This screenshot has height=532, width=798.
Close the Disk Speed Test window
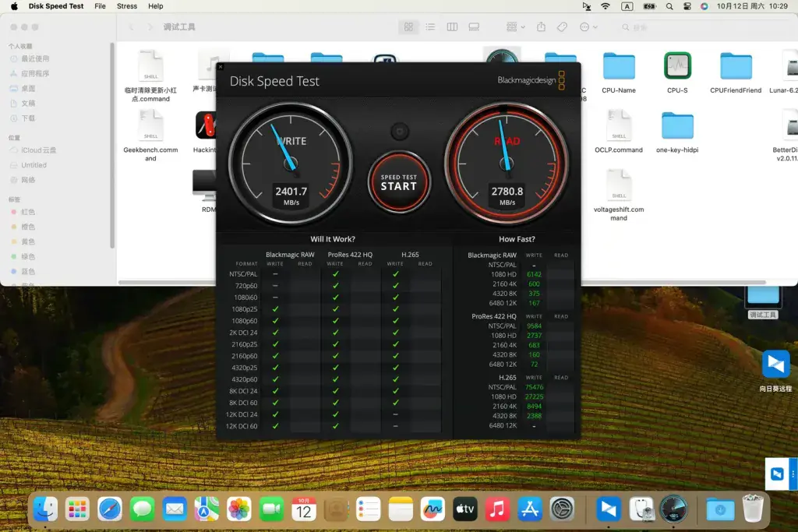tap(221, 67)
